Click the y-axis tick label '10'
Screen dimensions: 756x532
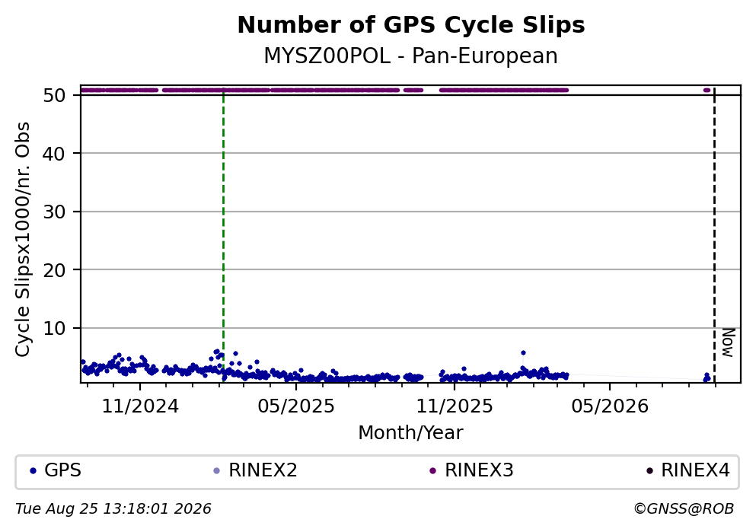(54, 329)
